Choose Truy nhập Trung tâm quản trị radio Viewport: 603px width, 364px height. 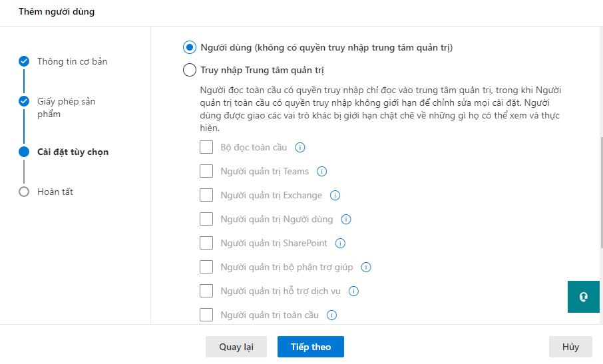pyautogui.click(x=189, y=70)
